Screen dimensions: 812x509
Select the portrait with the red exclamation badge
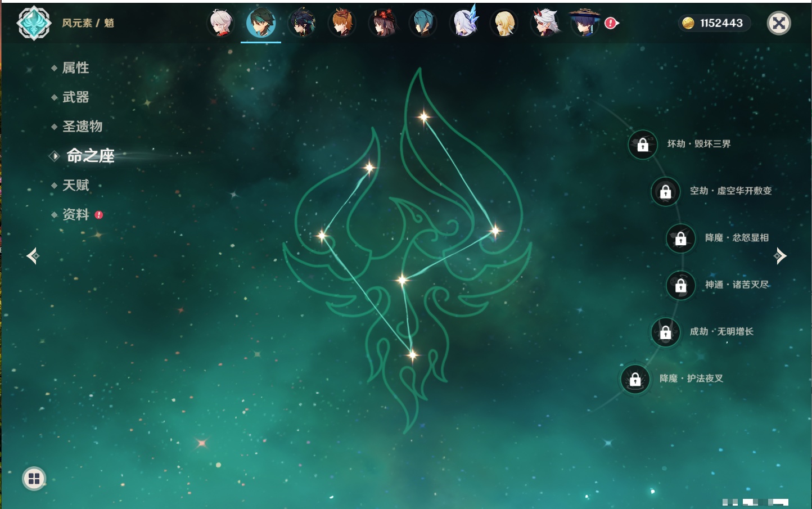[x=585, y=24]
